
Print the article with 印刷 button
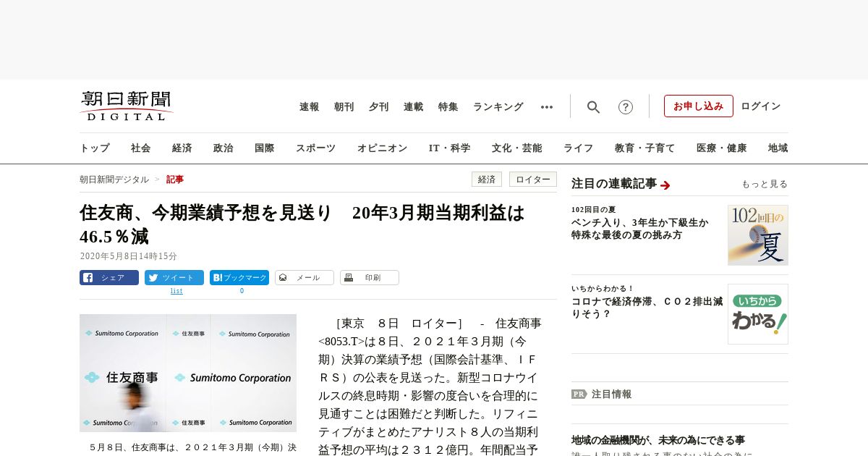pyautogui.click(x=370, y=277)
